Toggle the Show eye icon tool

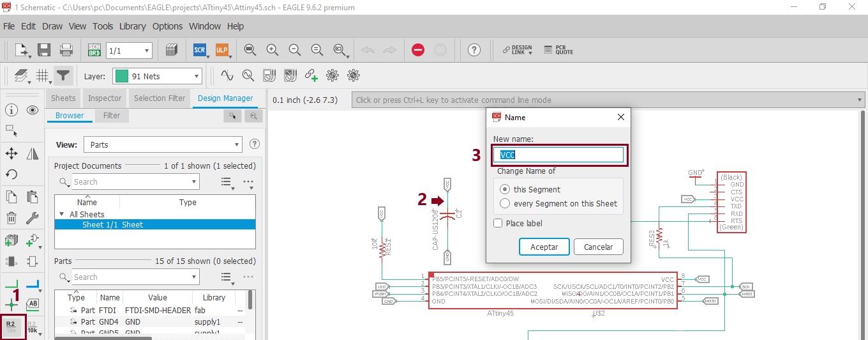(x=33, y=111)
